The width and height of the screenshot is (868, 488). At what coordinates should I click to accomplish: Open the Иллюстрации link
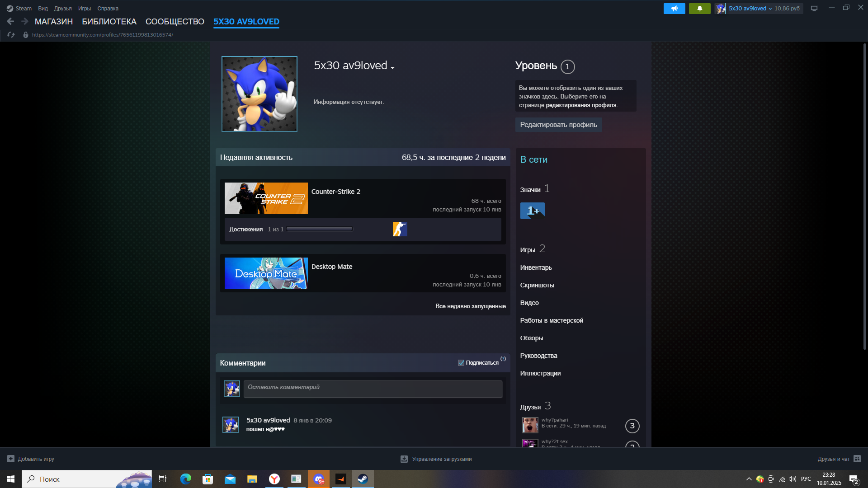(540, 373)
